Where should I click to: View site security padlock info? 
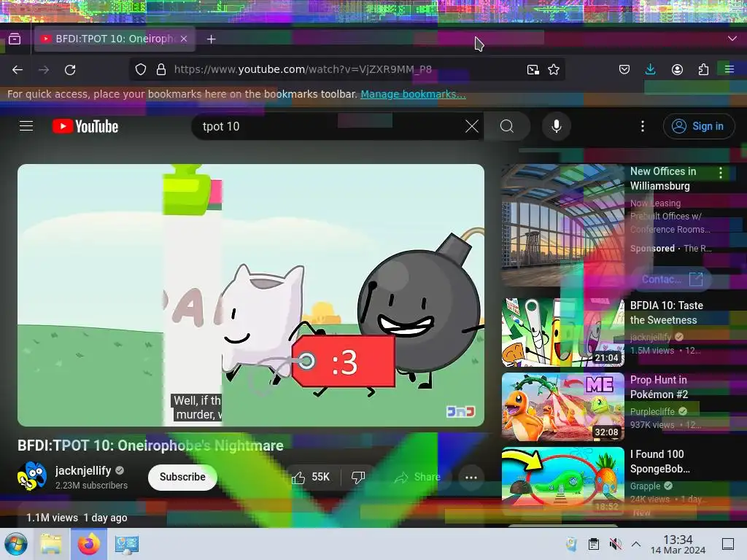click(161, 69)
